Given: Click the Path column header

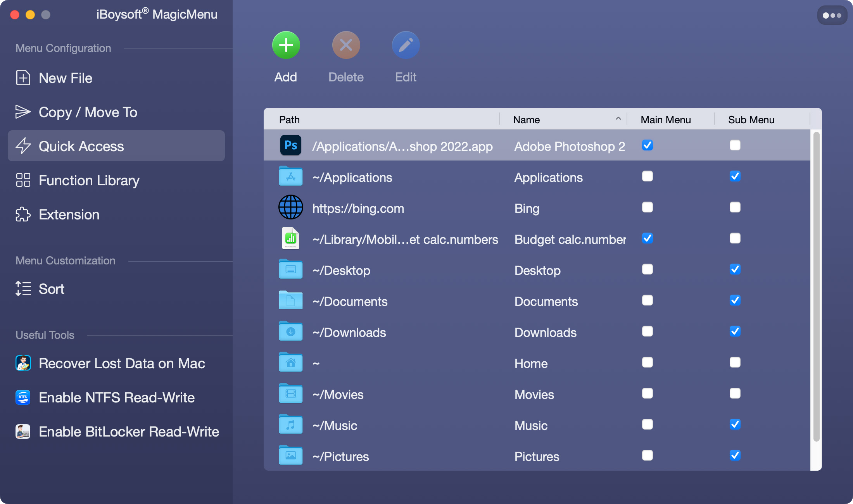Looking at the screenshot, I should pyautogui.click(x=289, y=120).
